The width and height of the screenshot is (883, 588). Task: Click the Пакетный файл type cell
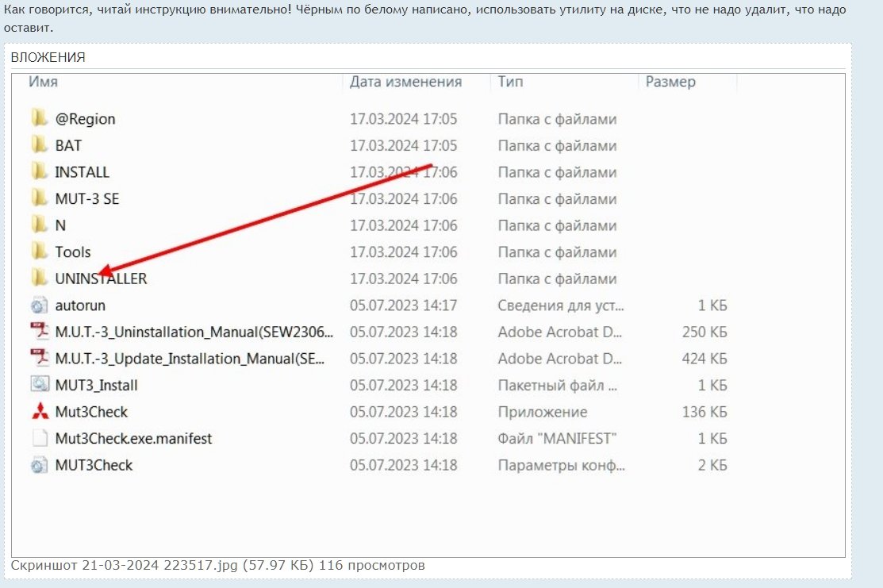coord(557,385)
